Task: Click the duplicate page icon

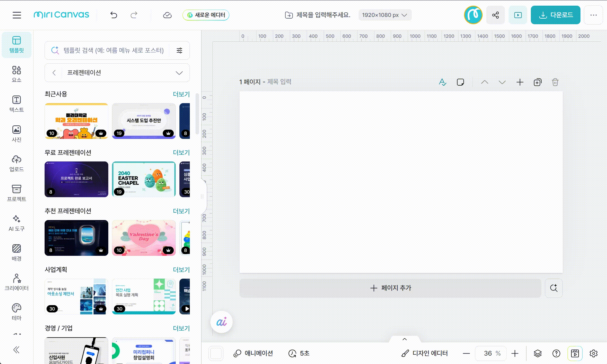Action: click(x=537, y=82)
